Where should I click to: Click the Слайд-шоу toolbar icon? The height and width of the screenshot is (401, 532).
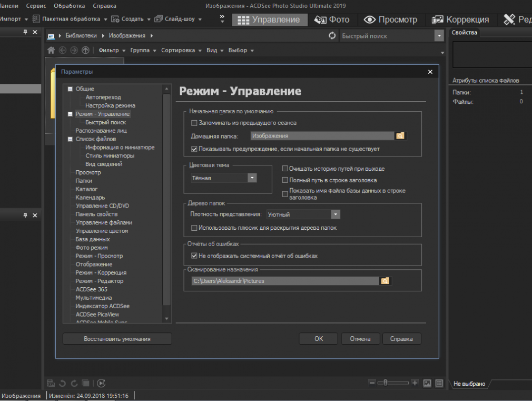coord(159,19)
